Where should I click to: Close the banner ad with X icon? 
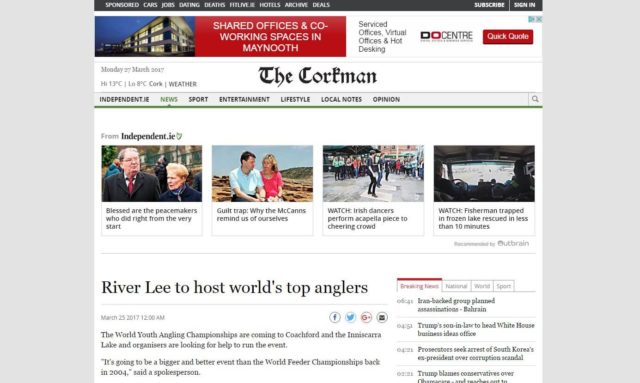click(539, 19)
